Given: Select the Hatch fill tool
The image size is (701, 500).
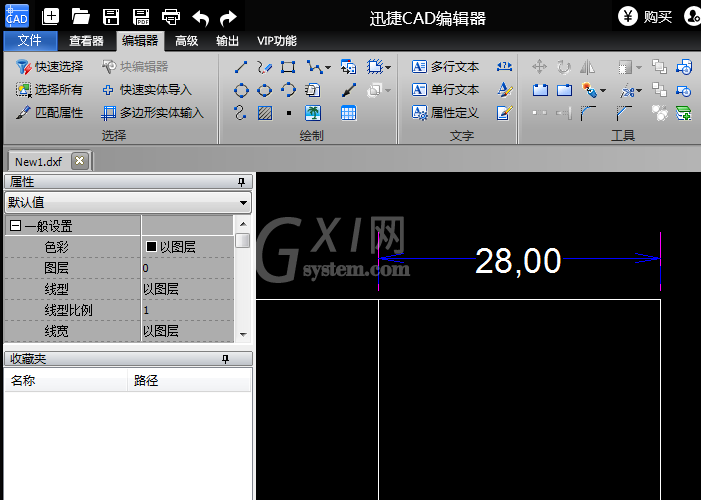Looking at the screenshot, I should click(x=265, y=113).
